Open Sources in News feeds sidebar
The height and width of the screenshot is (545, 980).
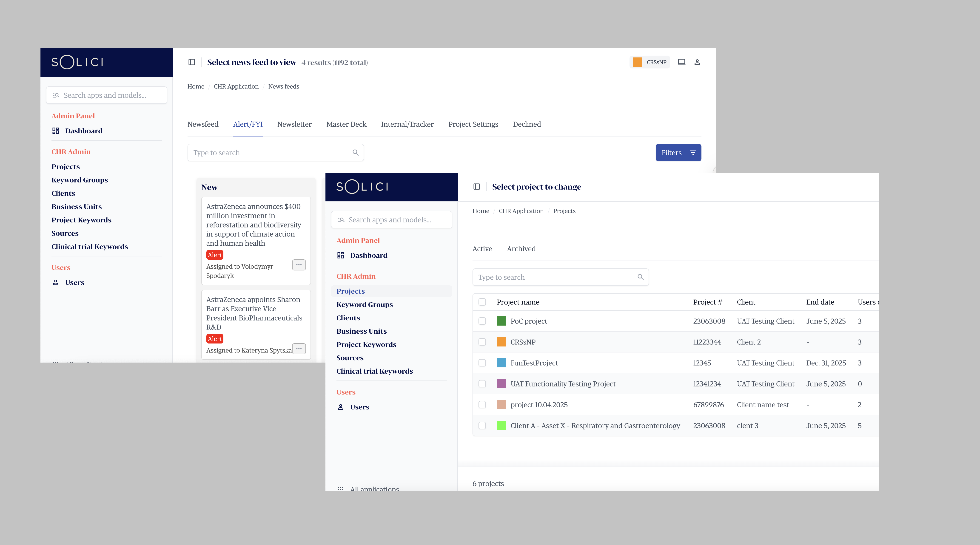click(65, 233)
